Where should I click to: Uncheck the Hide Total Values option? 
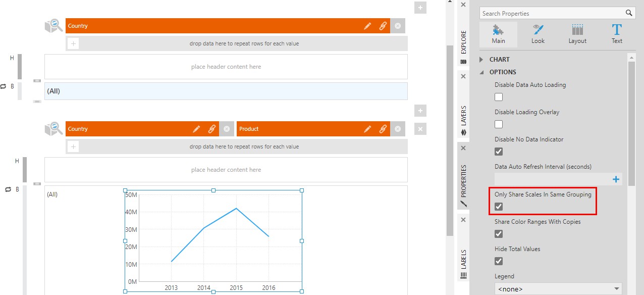coord(499,261)
